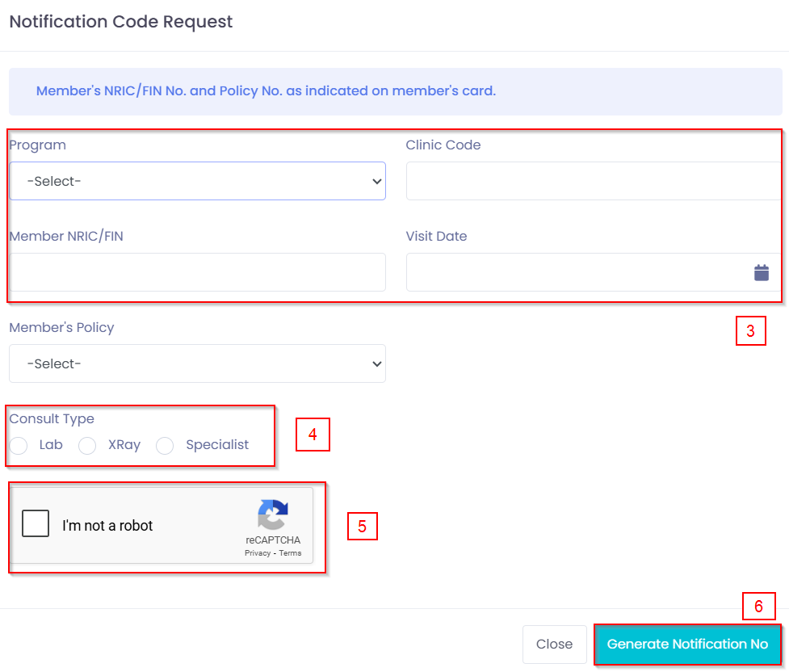
Task: Select the Specialist consult type
Action: point(165,445)
